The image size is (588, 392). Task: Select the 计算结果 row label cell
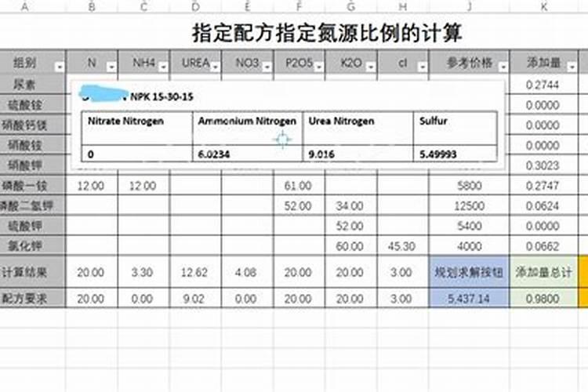(32, 273)
